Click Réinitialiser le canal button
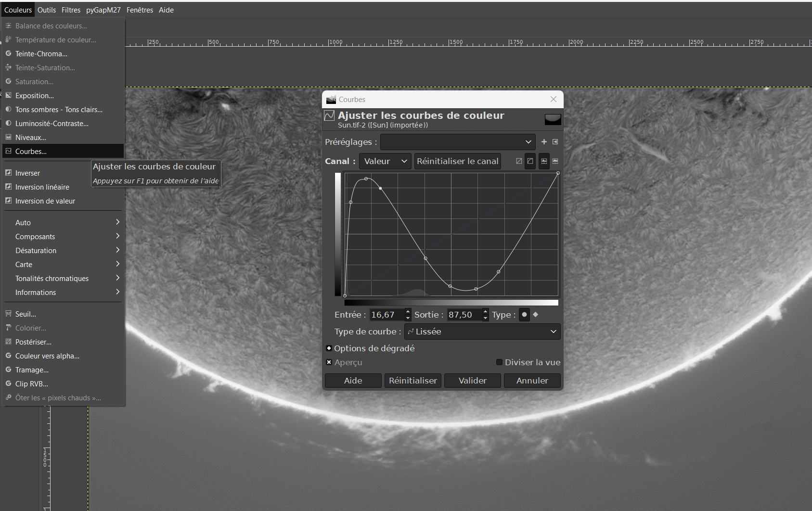 [x=457, y=161]
